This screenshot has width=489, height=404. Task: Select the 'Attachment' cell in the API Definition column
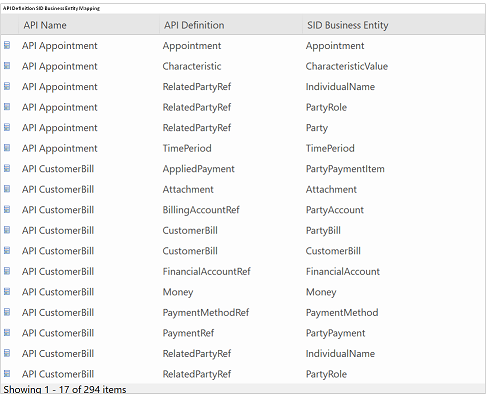click(188, 189)
